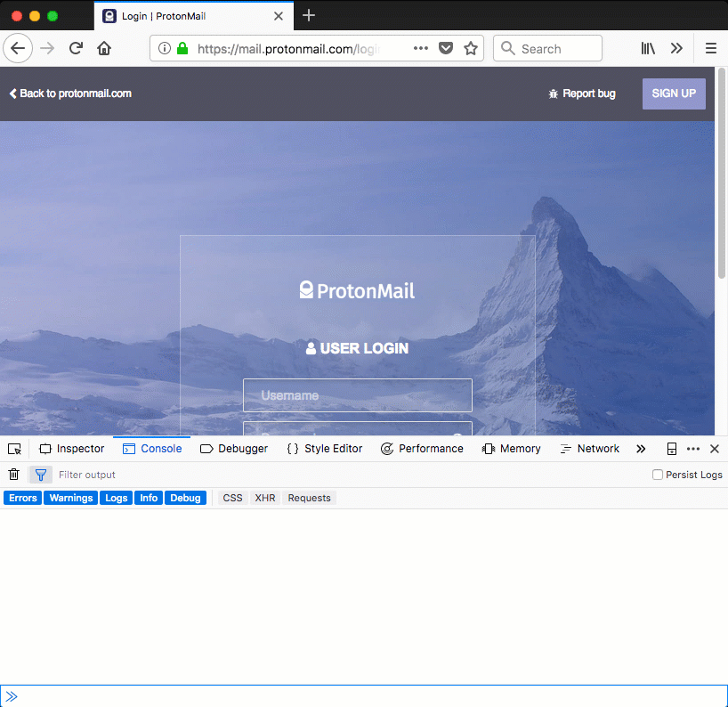The image size is (728, 707).
Task: Click the SIGN UP button
Action: (674, 93)
